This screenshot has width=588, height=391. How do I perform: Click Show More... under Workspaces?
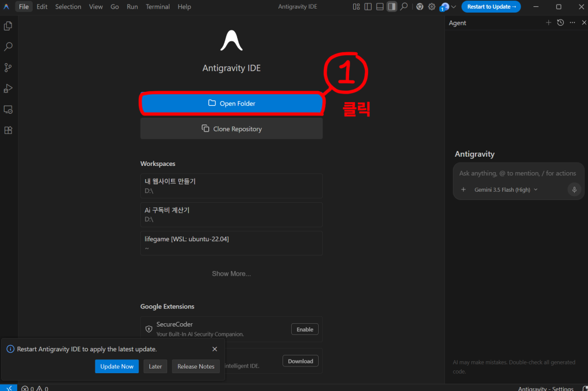(x=231, y=274)
